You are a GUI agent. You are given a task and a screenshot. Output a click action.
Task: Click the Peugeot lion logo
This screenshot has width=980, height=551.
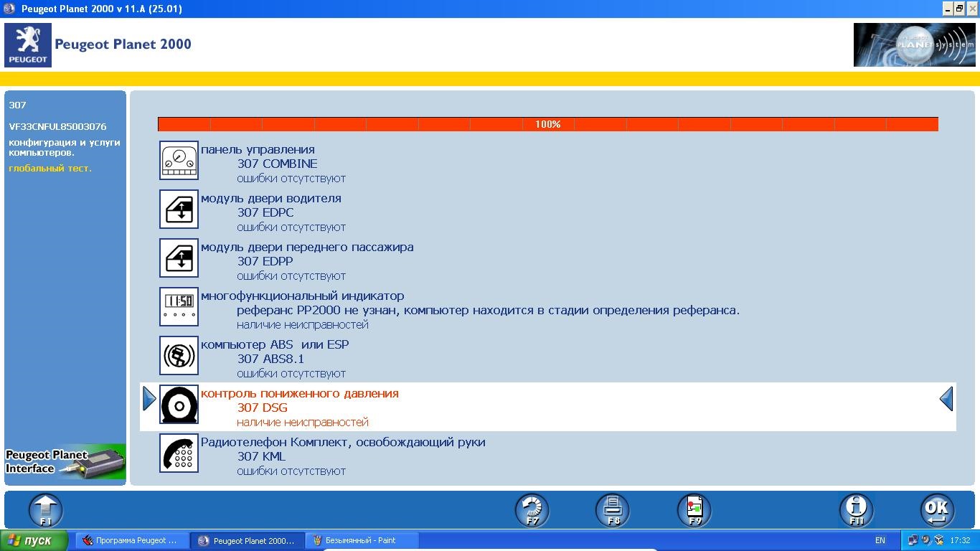[x=28, y=45]
